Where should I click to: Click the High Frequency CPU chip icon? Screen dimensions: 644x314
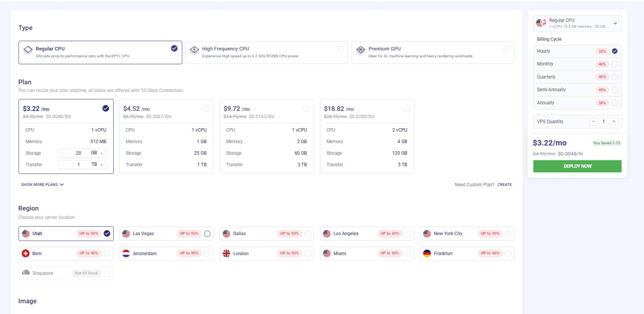[194, 50]
